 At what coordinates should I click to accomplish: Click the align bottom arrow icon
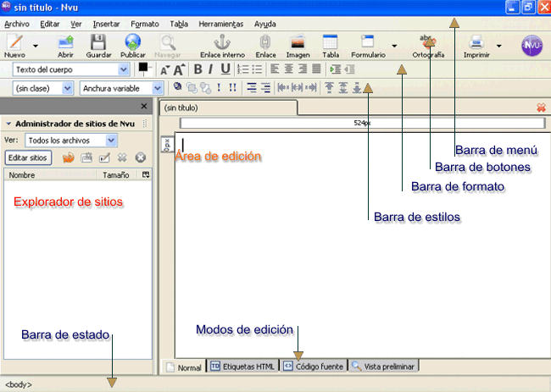coord(357,87)
